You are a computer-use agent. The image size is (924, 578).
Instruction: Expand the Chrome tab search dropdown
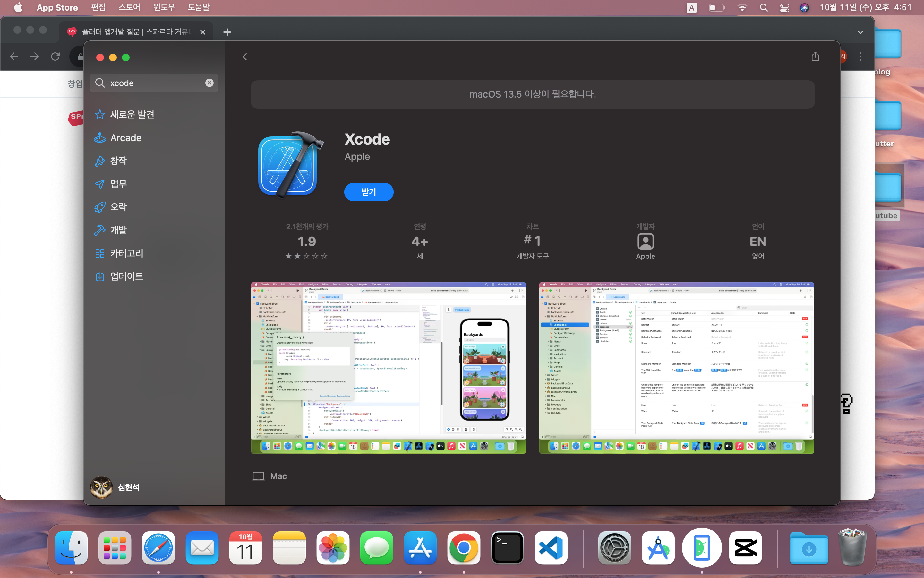coord(860,32)
